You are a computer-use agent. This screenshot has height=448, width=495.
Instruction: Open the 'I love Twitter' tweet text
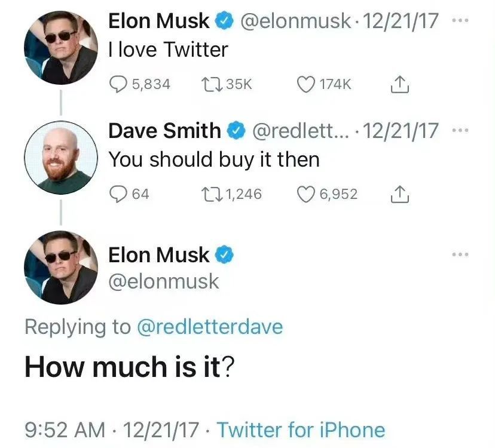click(x=168, y=50)
